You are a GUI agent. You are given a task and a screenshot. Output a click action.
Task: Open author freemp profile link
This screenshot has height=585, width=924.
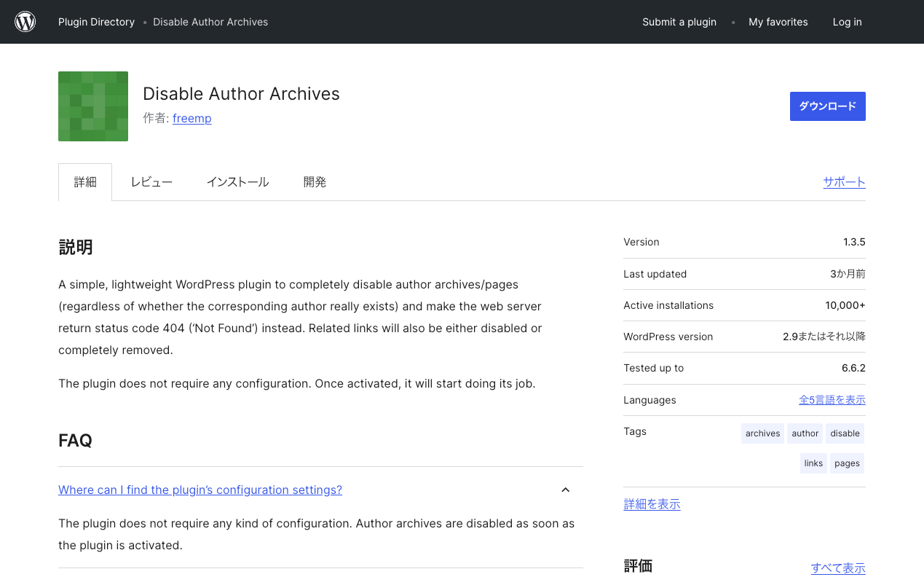(192, 118)
